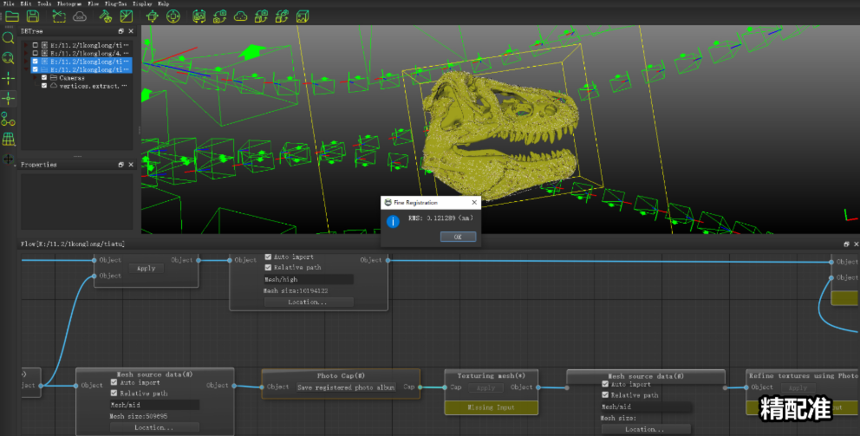
Task: Click the four-arrow move sidebar icon
Action: click(x=8, y=159)
